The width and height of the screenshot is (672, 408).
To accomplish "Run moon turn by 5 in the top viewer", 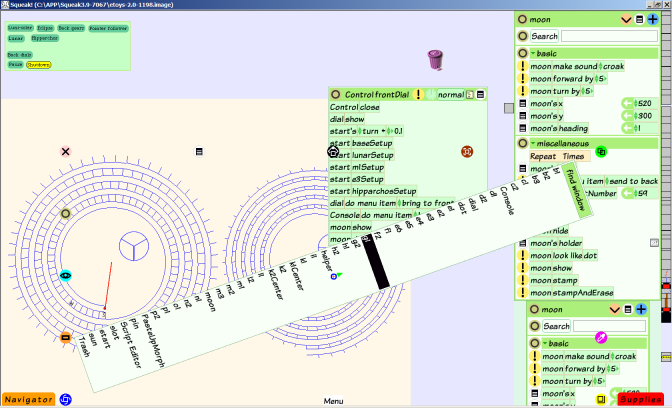I will [x=522, y=91].
